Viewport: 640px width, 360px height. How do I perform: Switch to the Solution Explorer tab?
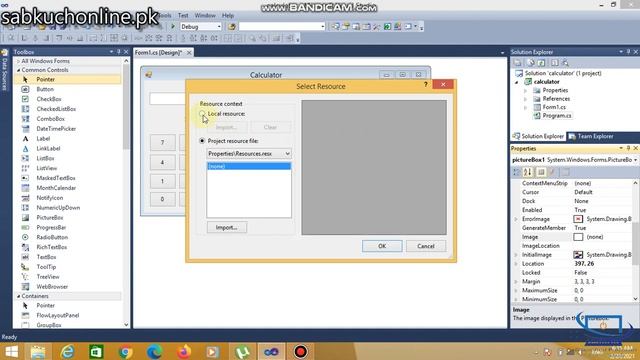(538, 136)
